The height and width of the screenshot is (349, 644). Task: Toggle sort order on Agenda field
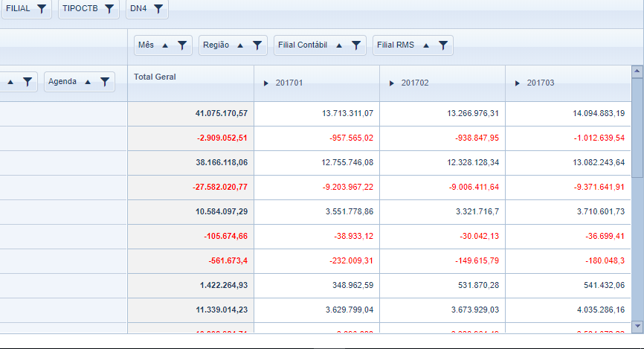point(88,82)
